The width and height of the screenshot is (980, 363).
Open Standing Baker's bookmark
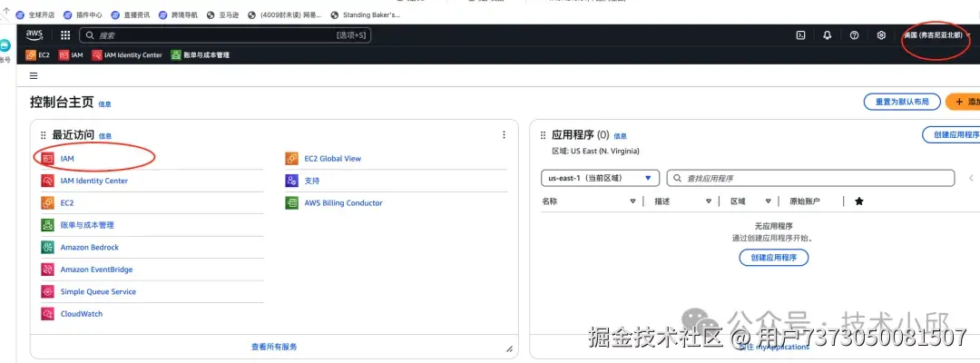point(366,15)
